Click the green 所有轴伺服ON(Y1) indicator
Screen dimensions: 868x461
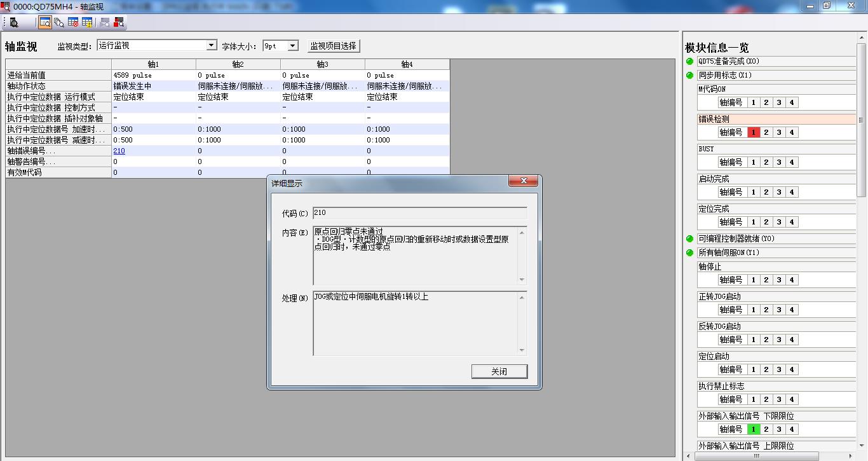tap(689, 253)
